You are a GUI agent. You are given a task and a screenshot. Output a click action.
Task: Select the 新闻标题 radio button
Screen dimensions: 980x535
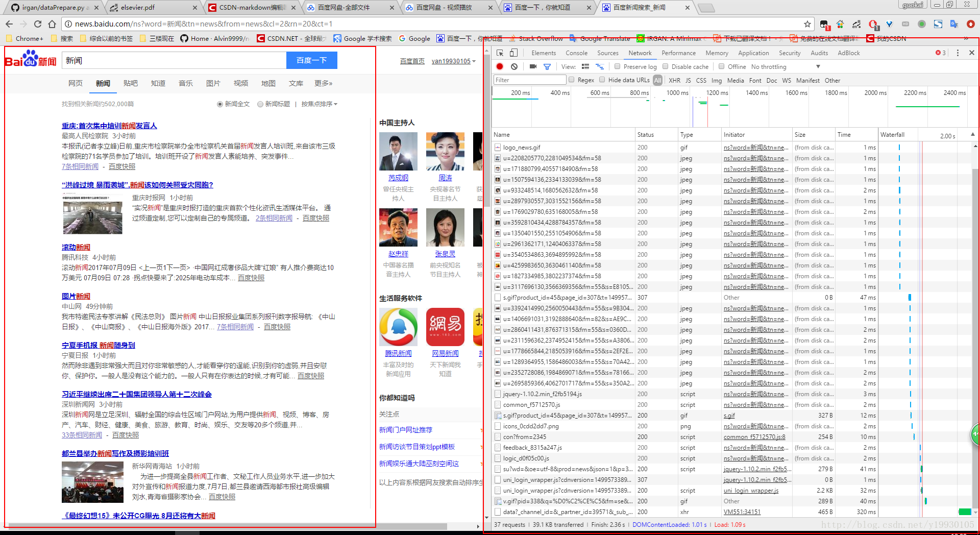tap(260, 104)
